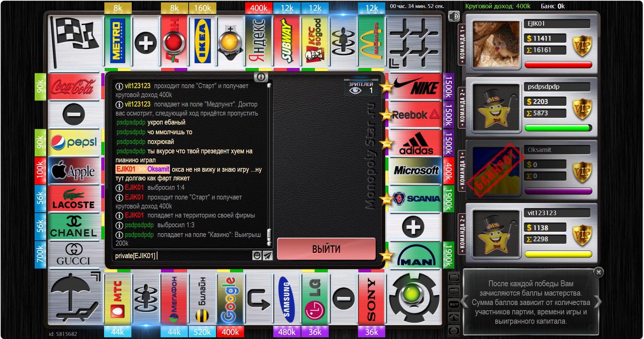Viewport: 644px width, 339px height.
Task: Click psdpsdpdp green progress bar
Action: (x=558, y=128)
